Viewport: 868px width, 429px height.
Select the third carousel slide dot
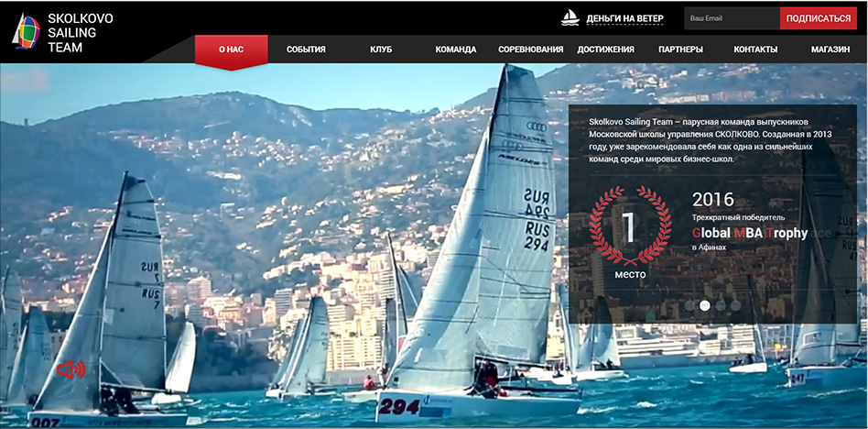click(721, 305)
